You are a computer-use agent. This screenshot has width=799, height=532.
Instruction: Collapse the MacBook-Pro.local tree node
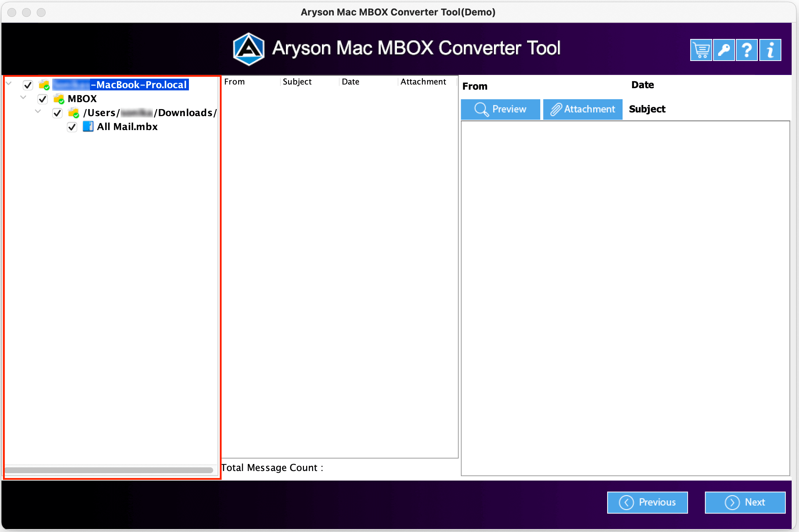(x=9, y=84)
